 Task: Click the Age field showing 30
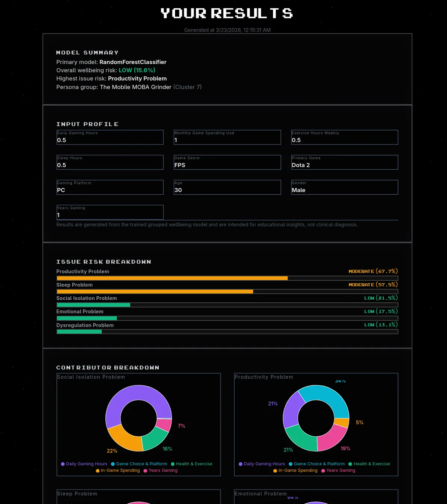click(227, 187)
